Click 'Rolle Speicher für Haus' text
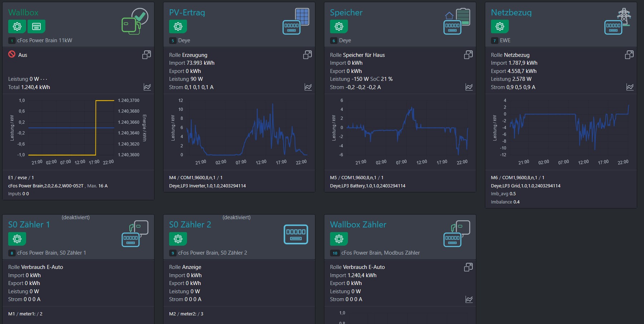644x324 pixels. click(x=357, y=55)
